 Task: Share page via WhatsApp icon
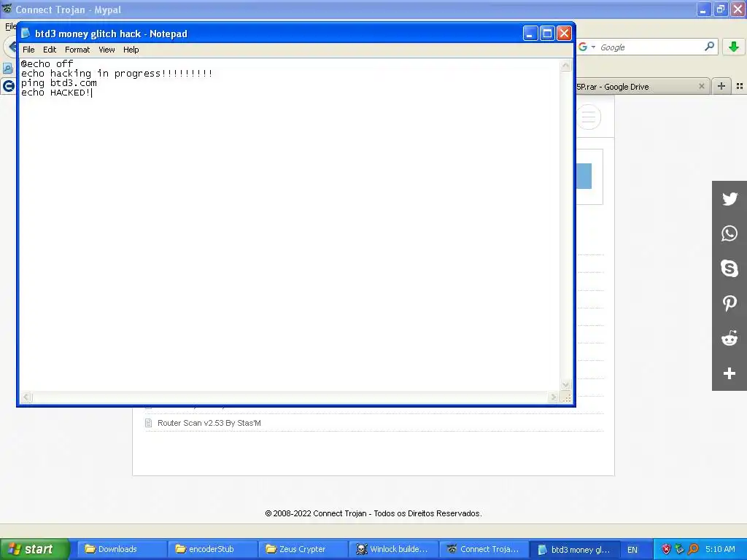click(729, 233)
